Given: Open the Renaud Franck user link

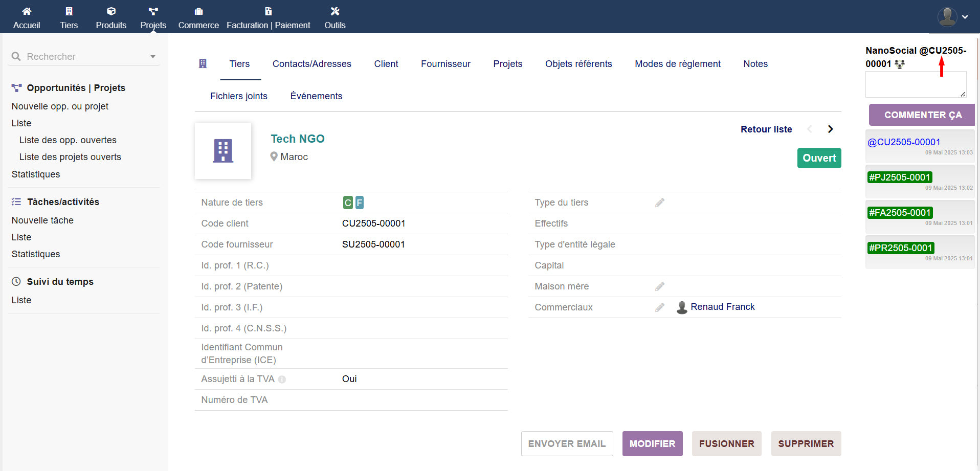Looking at the screenshot, I should pos(722,307).
